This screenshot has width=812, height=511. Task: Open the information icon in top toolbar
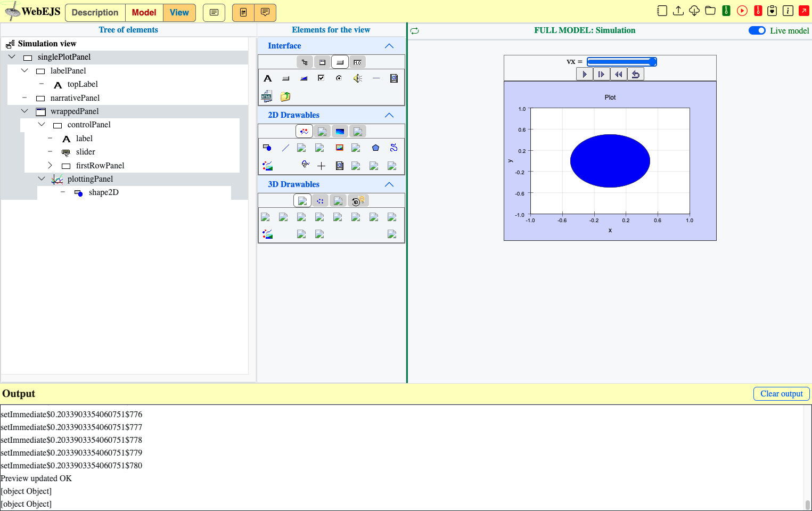788,11
